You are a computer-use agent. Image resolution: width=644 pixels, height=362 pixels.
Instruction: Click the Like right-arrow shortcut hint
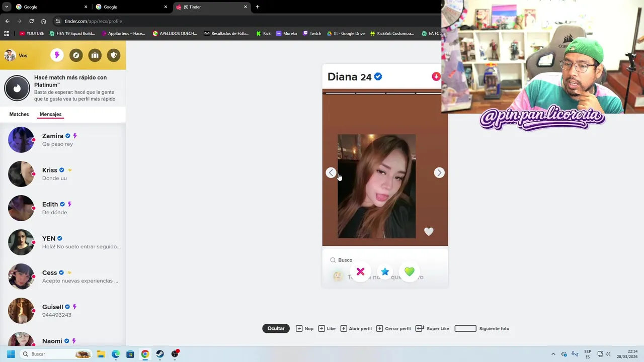point(327,328)
